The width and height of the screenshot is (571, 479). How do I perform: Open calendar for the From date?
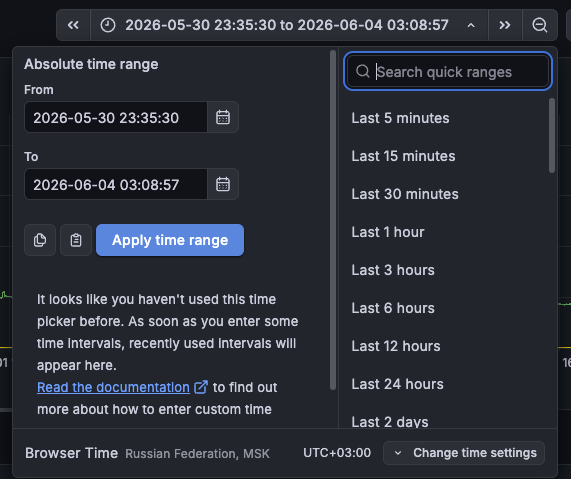tap(223, 117)
